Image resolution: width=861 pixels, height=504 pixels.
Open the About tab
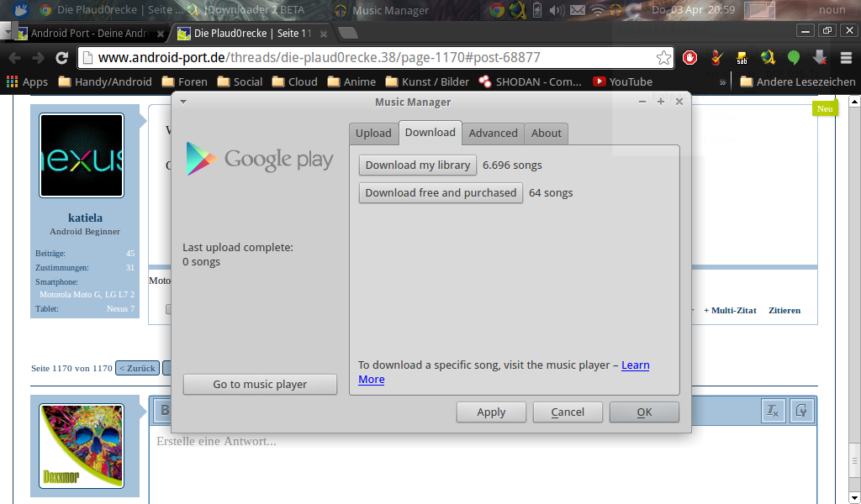tap(546, 133)
